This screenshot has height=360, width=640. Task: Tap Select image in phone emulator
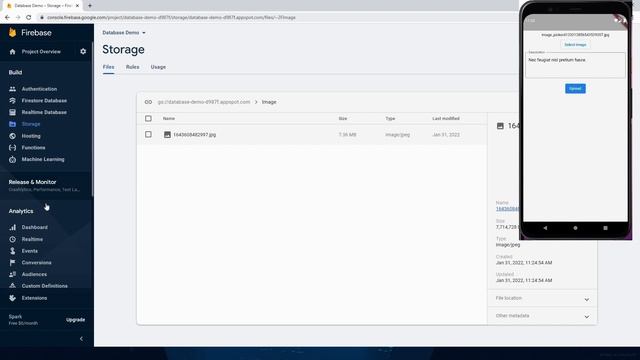[x=576, y=44]
